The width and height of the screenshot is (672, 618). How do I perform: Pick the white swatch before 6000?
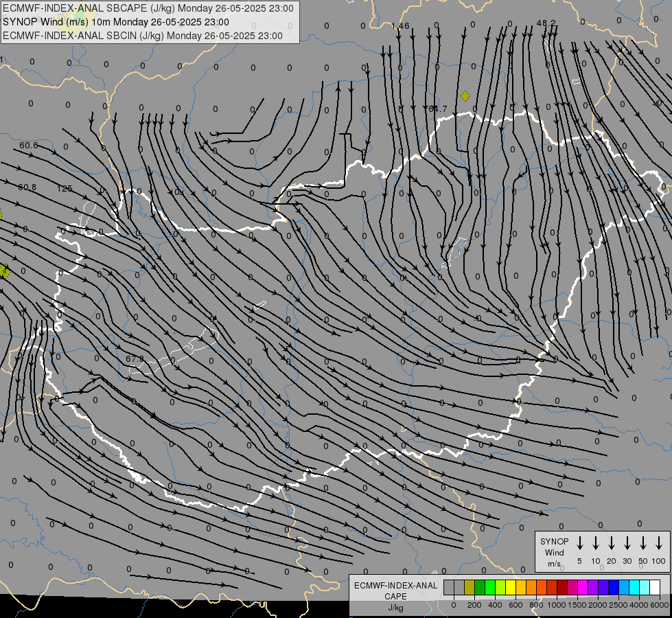click(655, 588)
